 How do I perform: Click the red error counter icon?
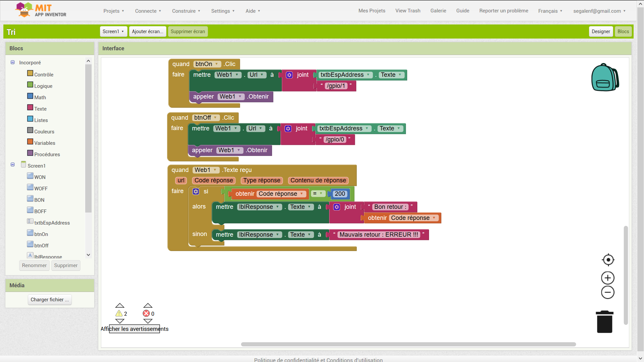pyautogui.click(x=146, y=313)
